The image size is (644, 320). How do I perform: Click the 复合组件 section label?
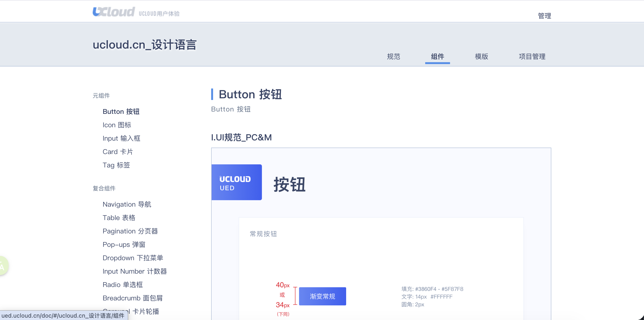tap(104, 188)
